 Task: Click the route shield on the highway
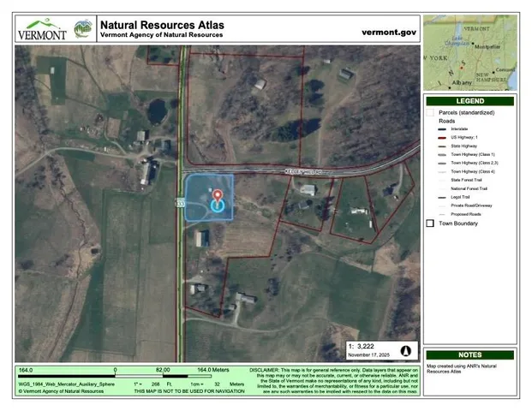(x=181, y=202)
